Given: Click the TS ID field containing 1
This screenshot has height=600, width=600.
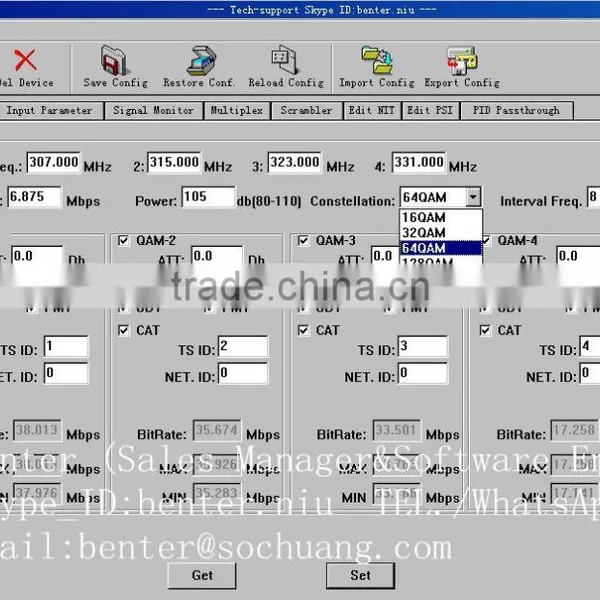Looking at the screenshot, I should click(x=66, y=346).
